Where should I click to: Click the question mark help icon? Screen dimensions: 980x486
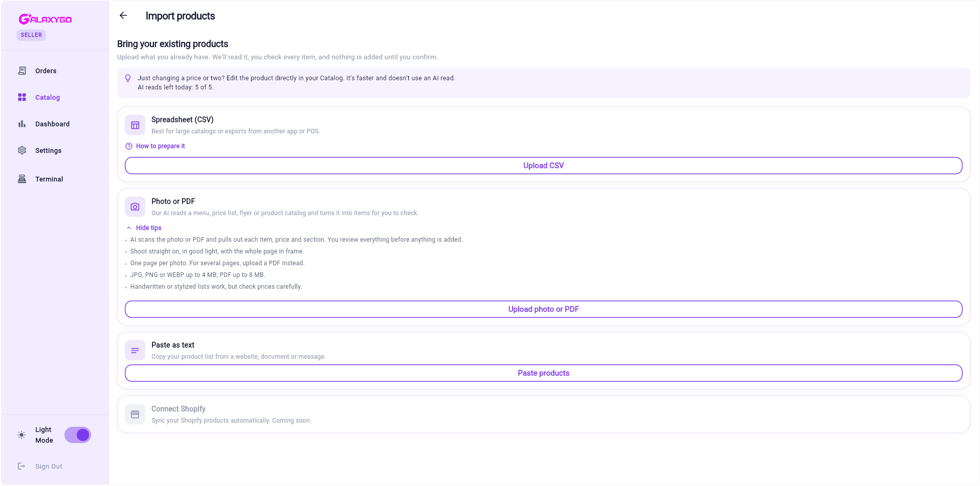pyautogui.click(x=129, y=146)
